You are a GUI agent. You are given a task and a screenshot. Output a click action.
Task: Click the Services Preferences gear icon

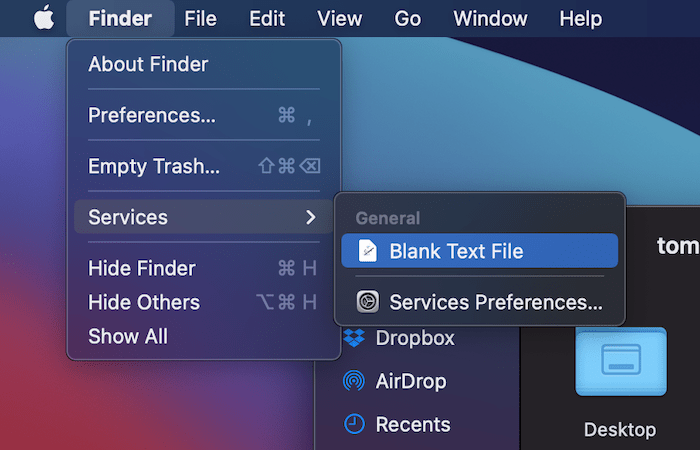[368, 302]
